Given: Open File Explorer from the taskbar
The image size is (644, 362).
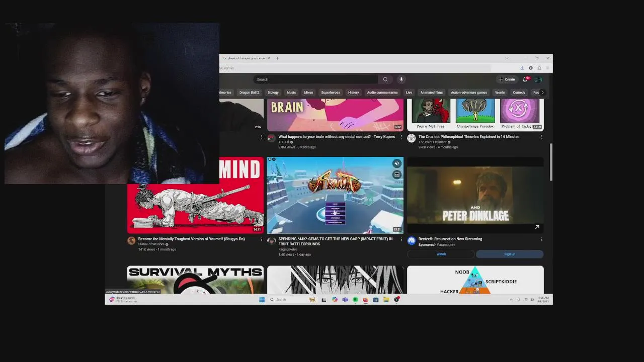Looking at the screenshot, I should pos(386,300).
